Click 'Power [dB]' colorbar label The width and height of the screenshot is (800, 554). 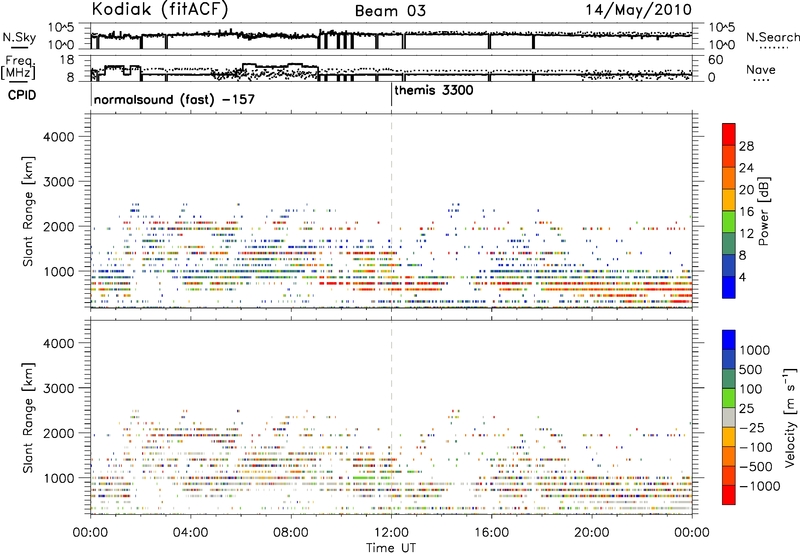pyautogui.click(x=764, y=211)
